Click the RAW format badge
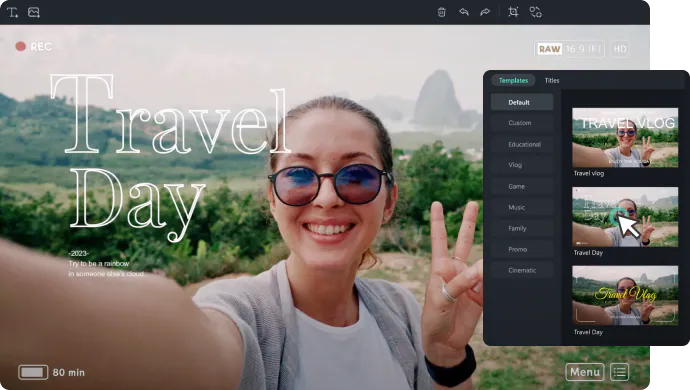The image size is (690, 390). [x=550, y=49]
